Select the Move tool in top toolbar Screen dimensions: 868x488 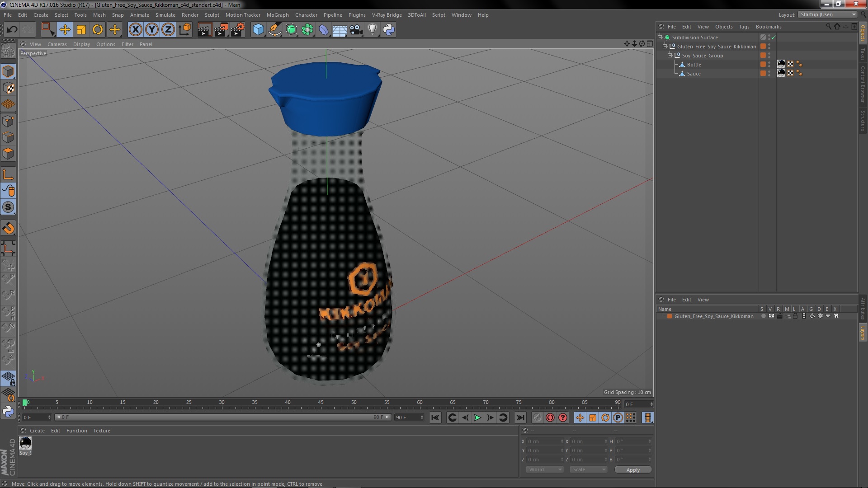65,30
